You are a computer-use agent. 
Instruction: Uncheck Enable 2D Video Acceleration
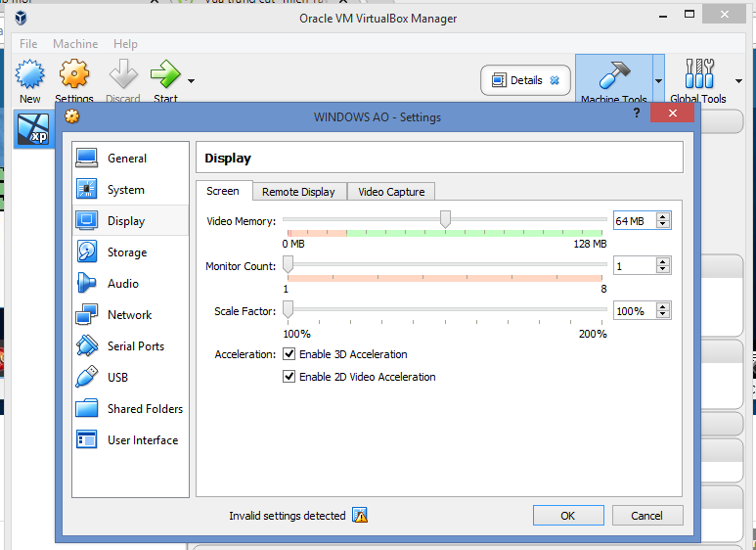pos(289,377)
